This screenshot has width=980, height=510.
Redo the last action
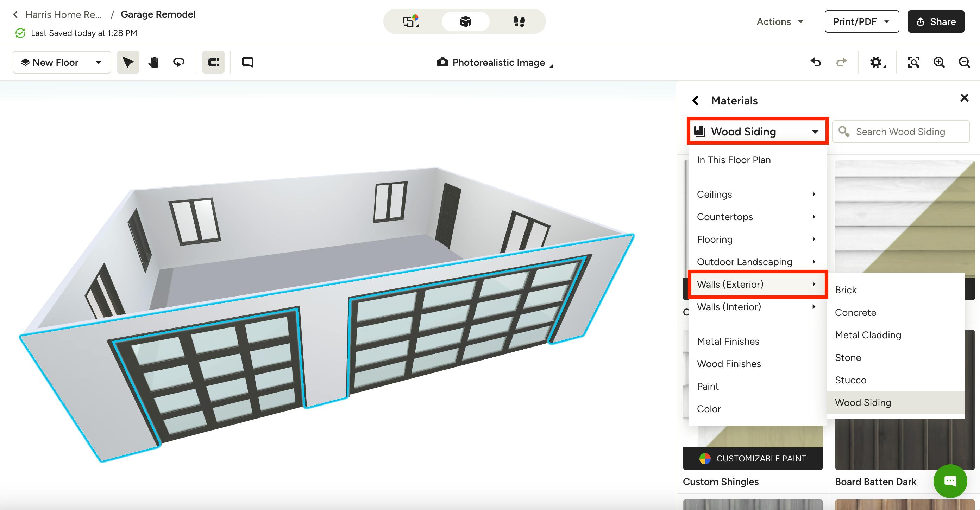coord(842,62)
